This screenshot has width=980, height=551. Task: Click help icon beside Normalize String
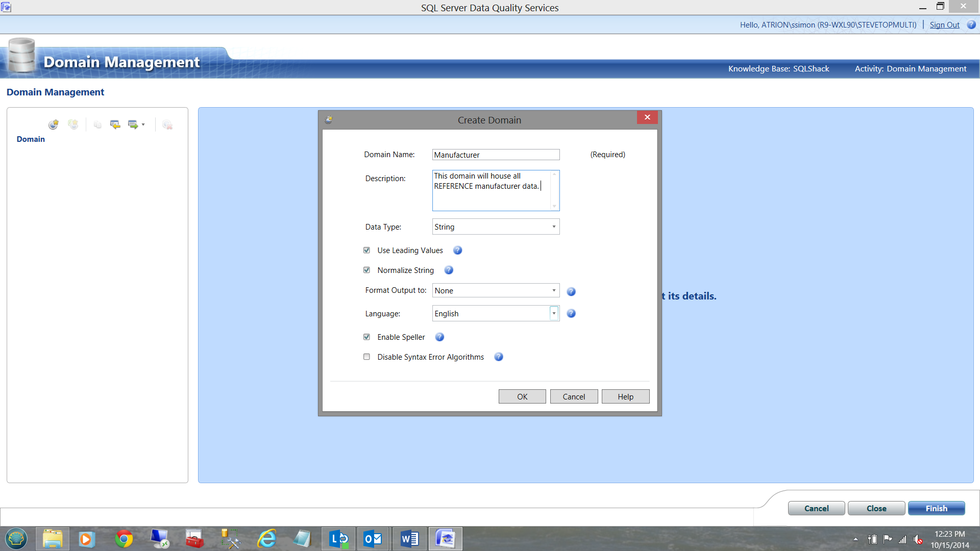click(x=449, y=270)
